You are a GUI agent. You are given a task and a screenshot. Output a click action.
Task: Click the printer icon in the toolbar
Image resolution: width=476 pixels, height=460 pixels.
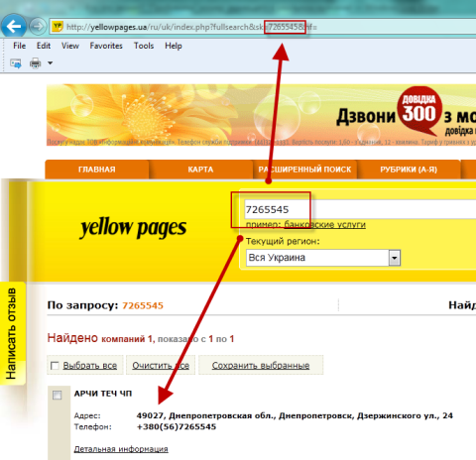point(36,62)
